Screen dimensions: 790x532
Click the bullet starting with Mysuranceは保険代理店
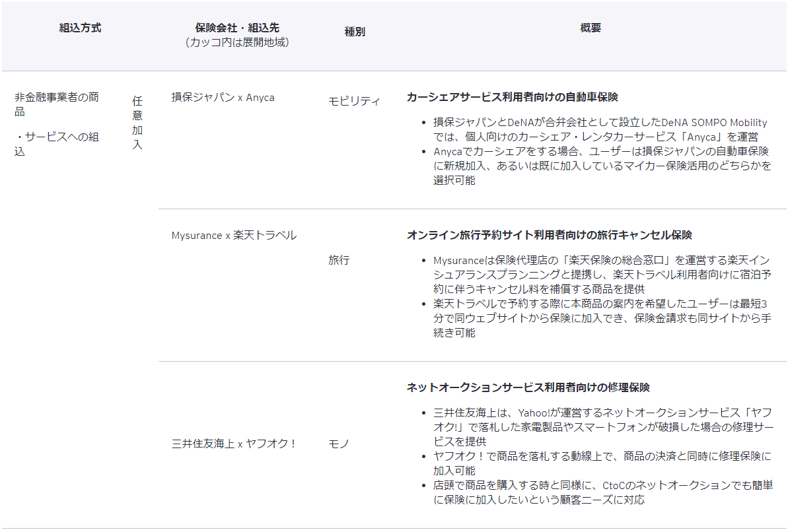(x=601, y=275)
